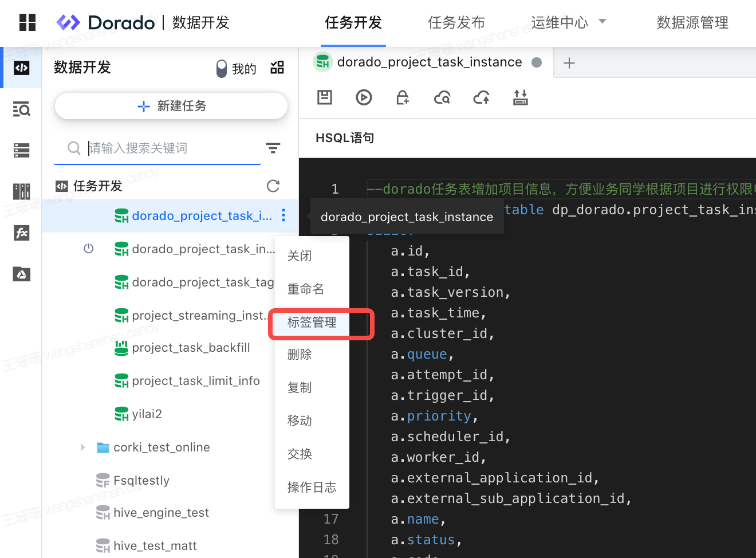This screenshot has height=558, width=756.
Task: Click the filter icon next to search box
Action: [273, 148]
